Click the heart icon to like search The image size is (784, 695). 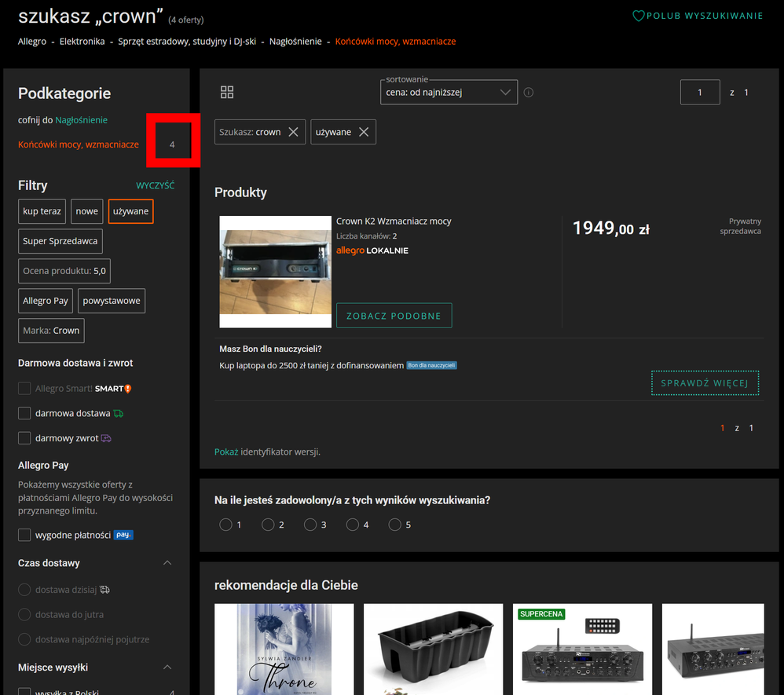click(x=639, y=16)
